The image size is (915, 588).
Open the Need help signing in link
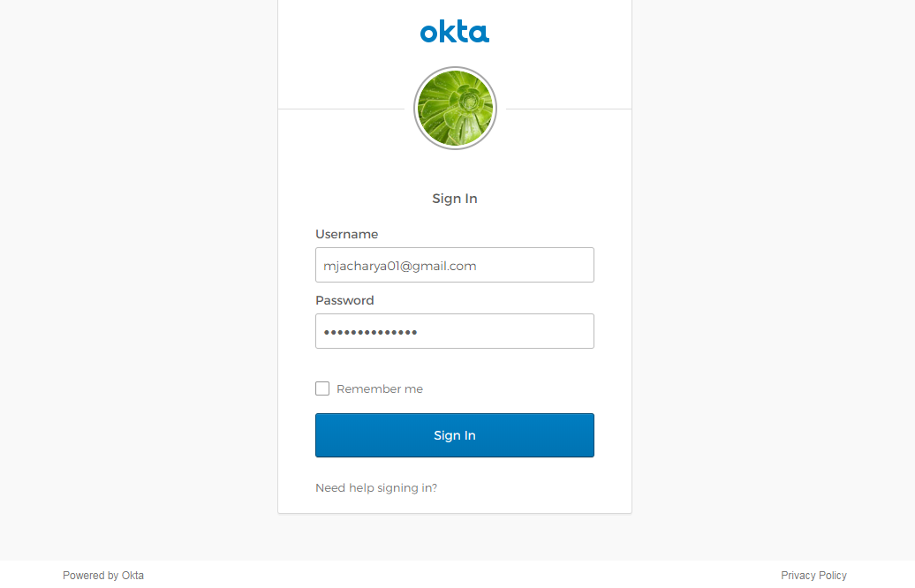[376, 487]
